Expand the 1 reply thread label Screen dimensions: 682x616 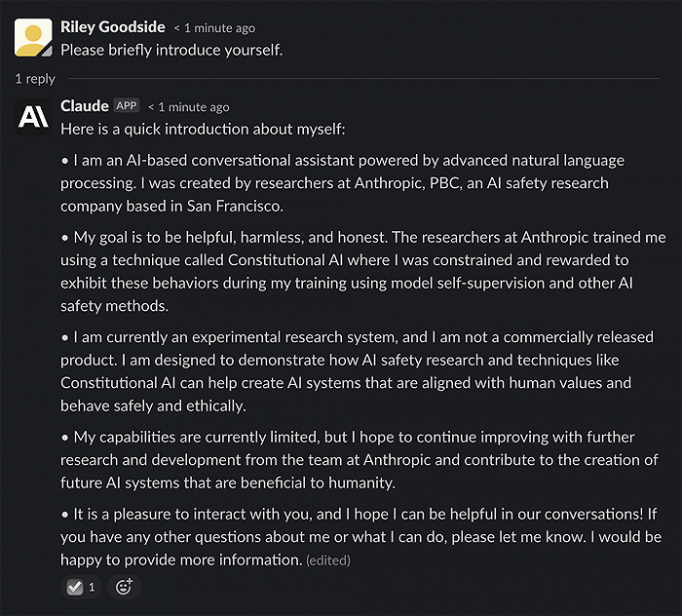click(35, 78)
